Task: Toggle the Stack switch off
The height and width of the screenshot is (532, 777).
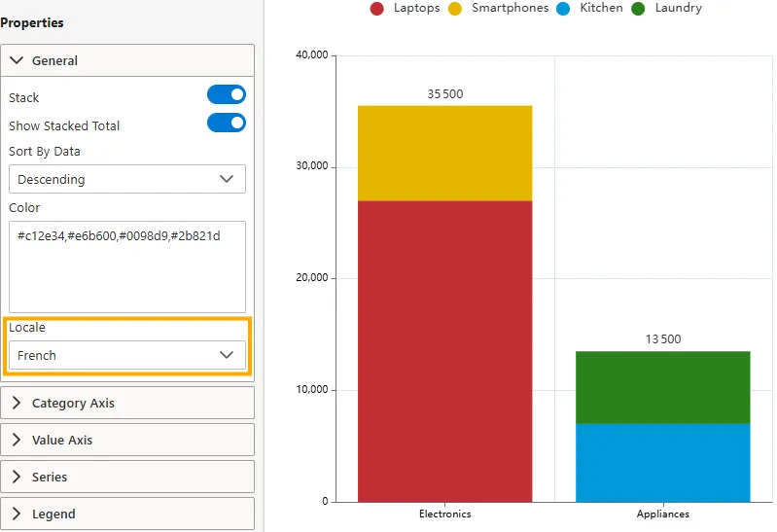Action: click(x=226, y=94)
